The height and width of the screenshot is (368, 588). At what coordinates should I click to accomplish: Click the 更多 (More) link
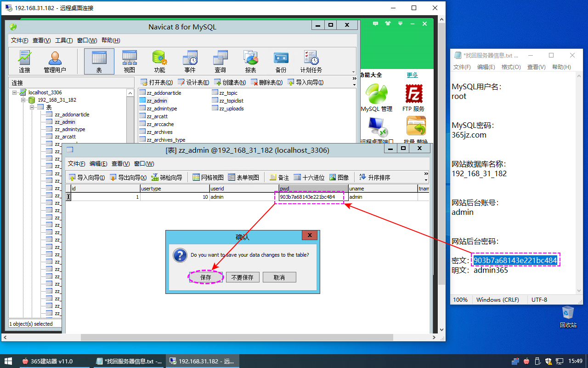413,75
